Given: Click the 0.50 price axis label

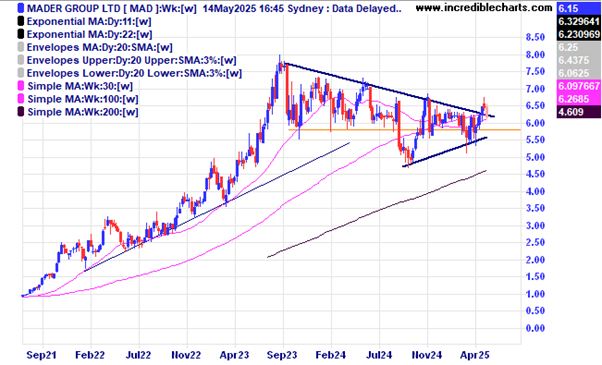Looking at the screenshot, I should [535, 311].
